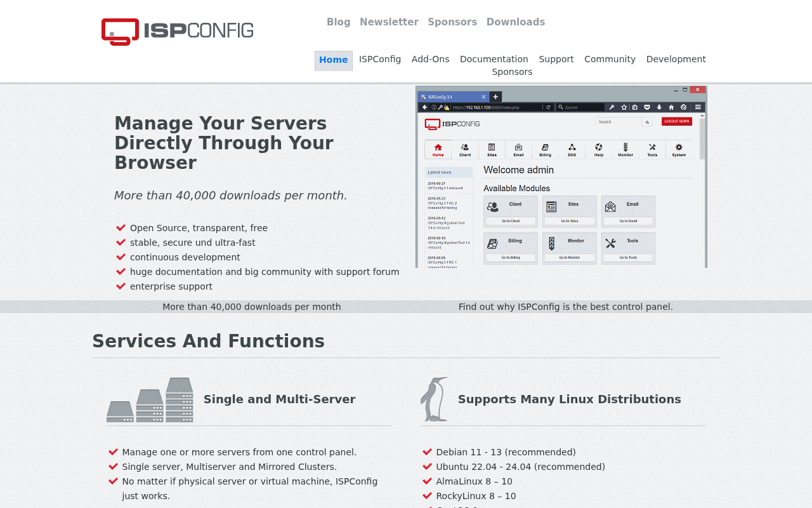Click 'stable, secure und ultra-fast' item

pos(193,243)
